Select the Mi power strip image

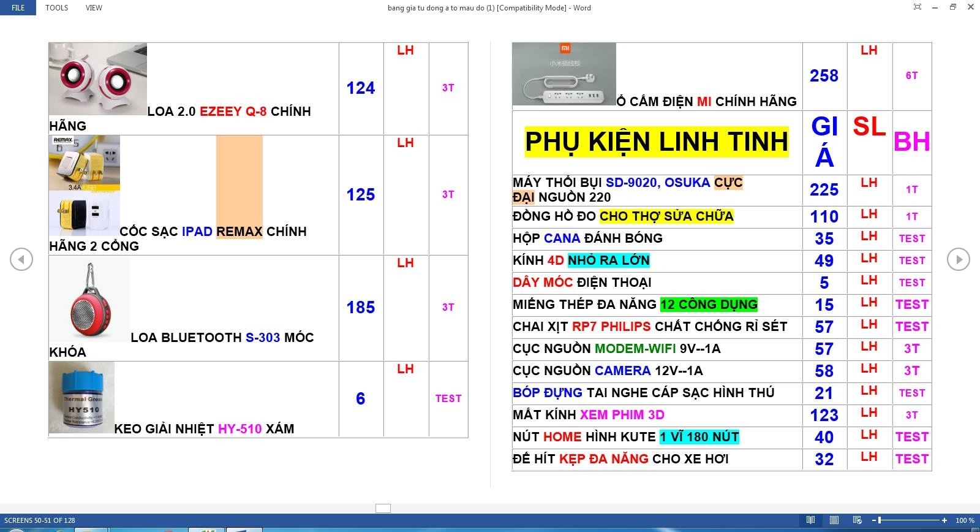564,74
